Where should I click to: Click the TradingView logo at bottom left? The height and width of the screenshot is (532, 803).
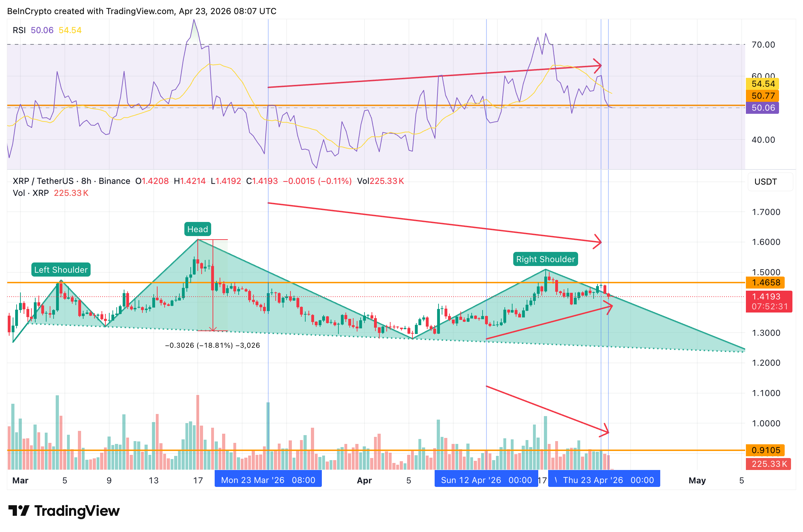[x=63, y=511]
